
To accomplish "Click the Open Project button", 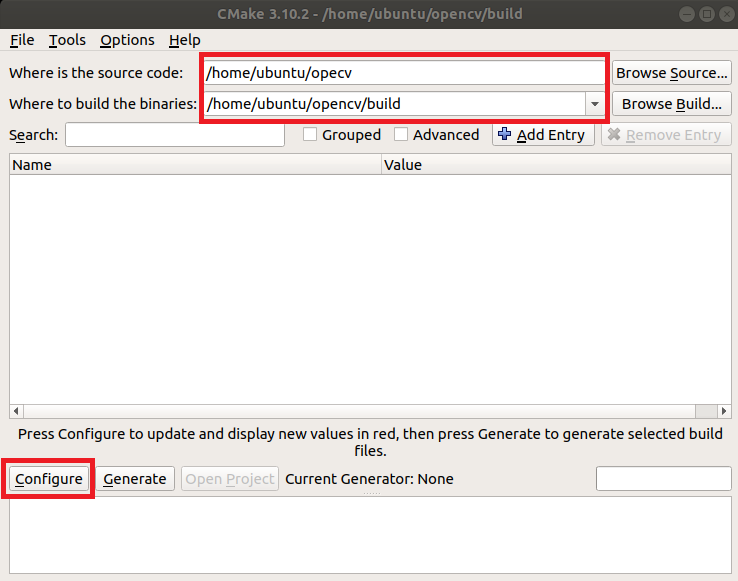I will pyautogui.click(x=230, y=479).
